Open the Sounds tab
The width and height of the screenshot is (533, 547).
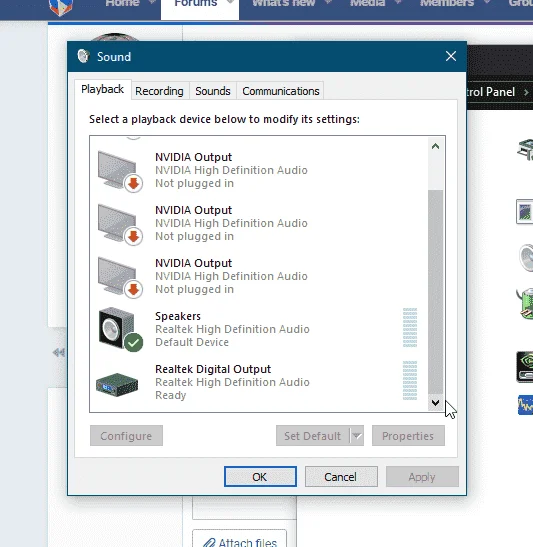(x=213, y=91)
